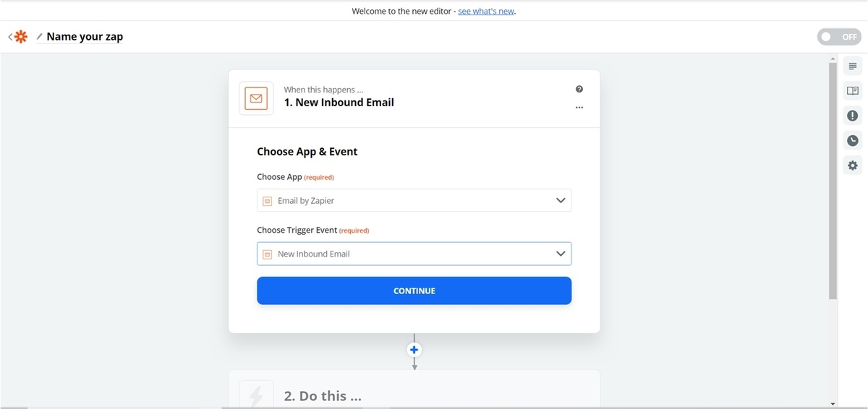Click the CONTINUE button
868x409 pixels.
[x=414, y=290]
